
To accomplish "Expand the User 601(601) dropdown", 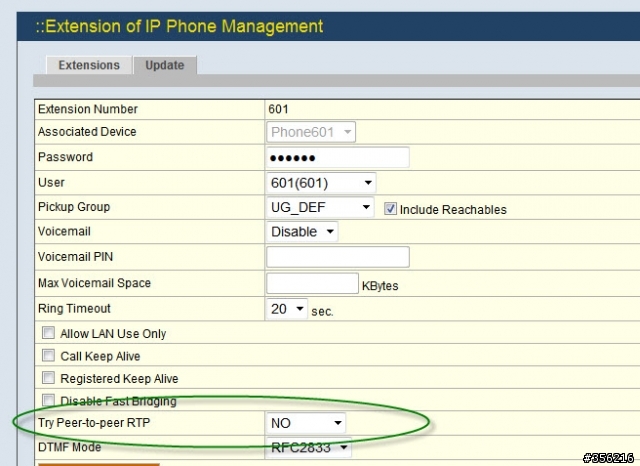I will tap(321, 183).
